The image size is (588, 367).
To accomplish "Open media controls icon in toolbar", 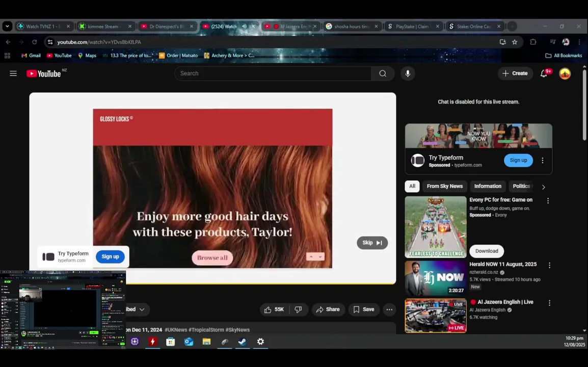I will pyautogui.click(x=552, y=42).
